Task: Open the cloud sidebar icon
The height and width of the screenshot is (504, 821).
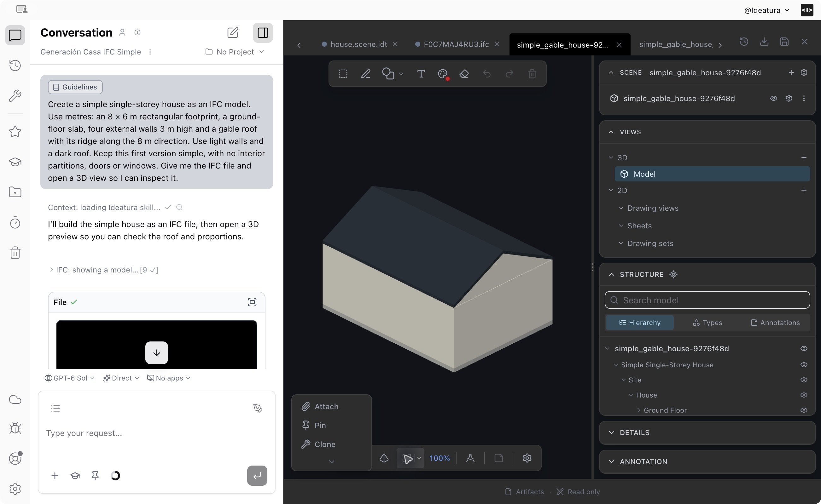Action: (x=15, y=399)
